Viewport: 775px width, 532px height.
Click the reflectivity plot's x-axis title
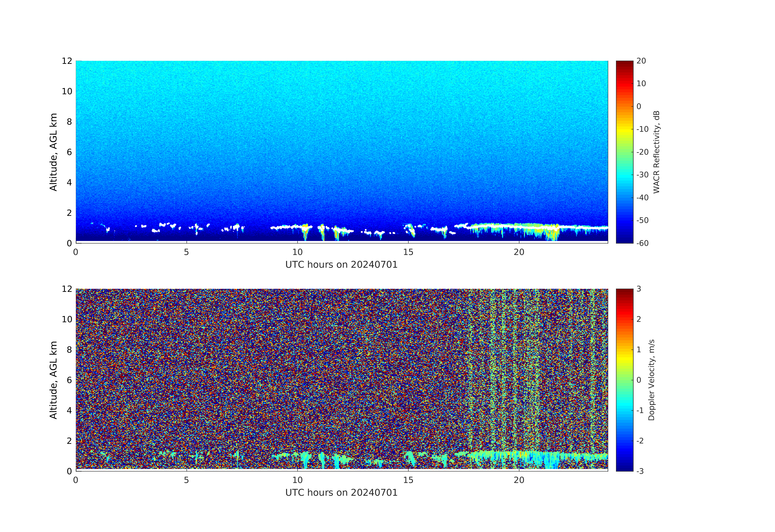point(341,264)
